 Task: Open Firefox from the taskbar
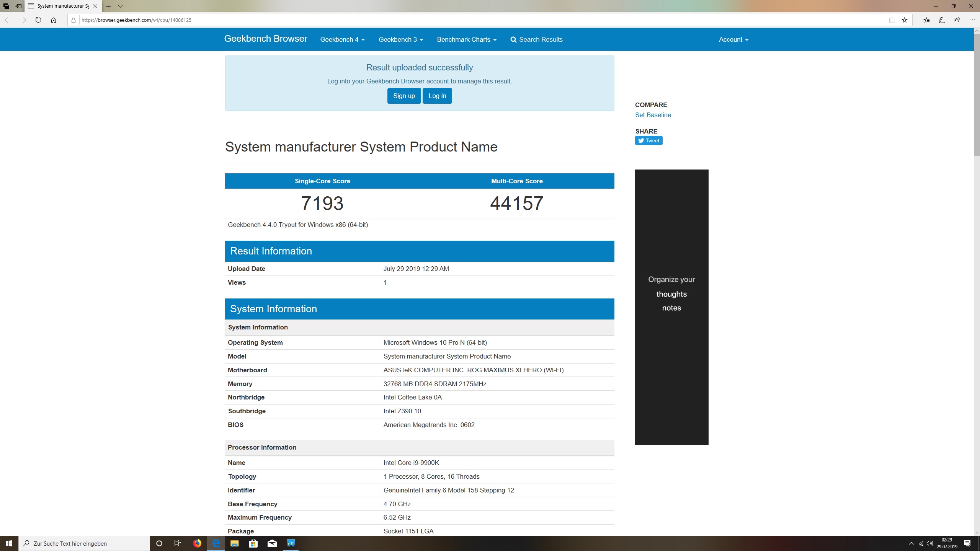point(197,543)
